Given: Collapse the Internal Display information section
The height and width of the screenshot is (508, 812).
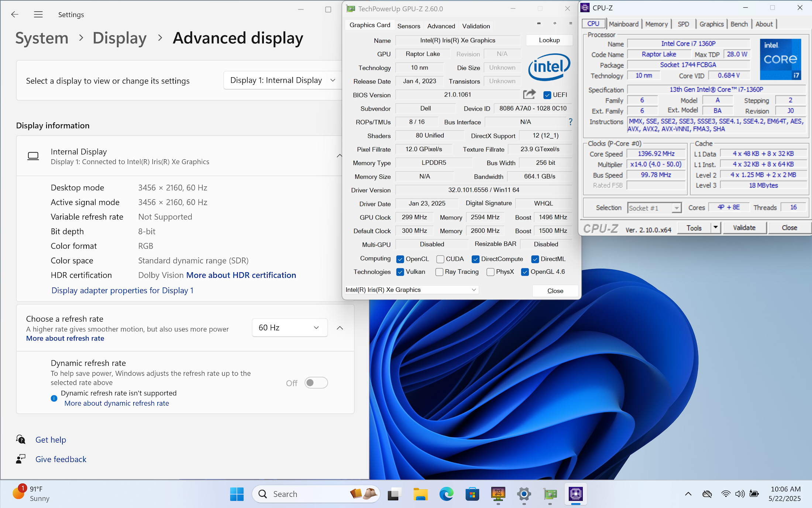Looking at the screenshot, I should coord(339,156).
